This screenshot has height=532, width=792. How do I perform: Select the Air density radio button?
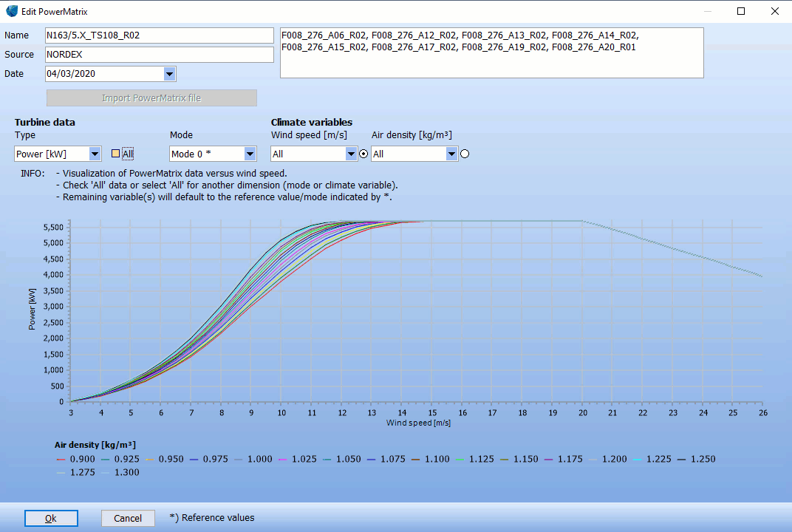(x=465, y=154)
